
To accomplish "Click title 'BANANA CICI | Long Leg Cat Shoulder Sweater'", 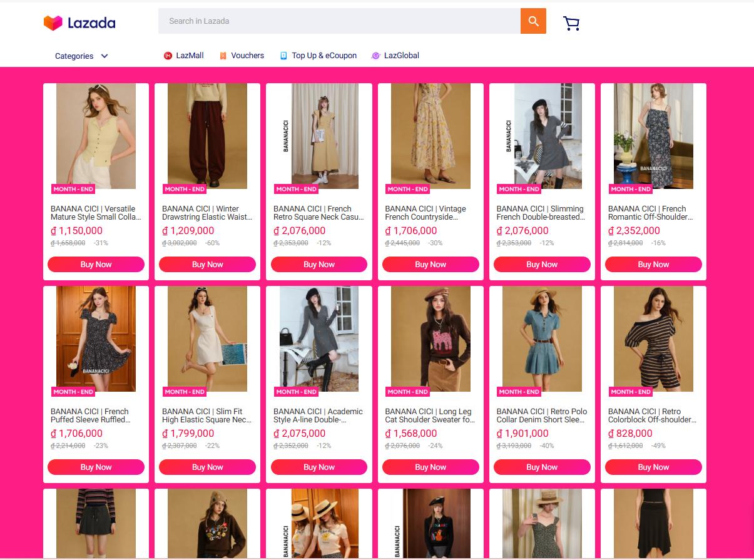I will coord(430,416).
